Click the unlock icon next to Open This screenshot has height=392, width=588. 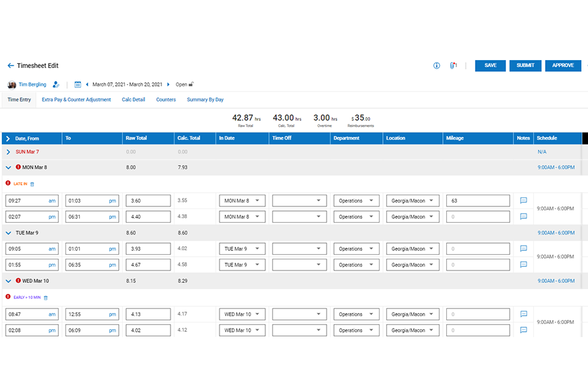tap(191, 84)
